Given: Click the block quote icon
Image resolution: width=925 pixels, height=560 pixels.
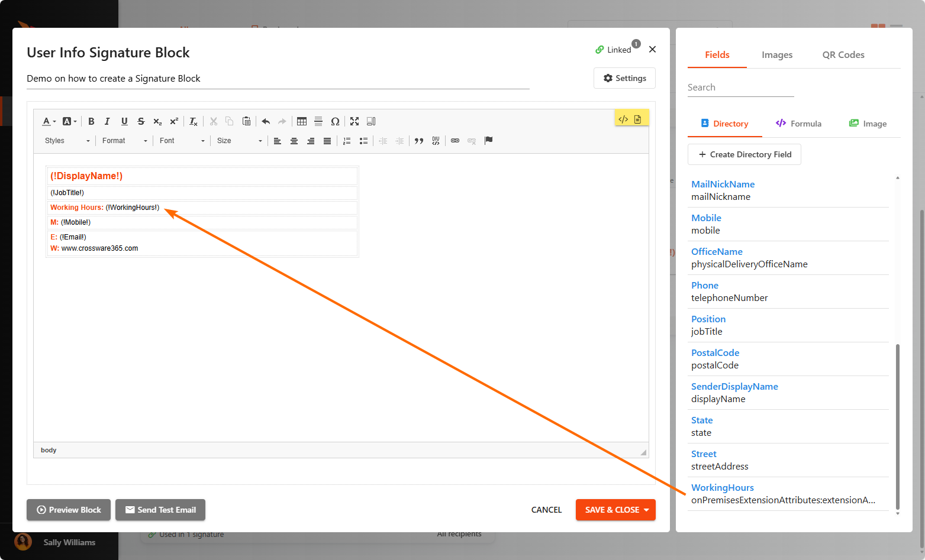Looking at the screenshot, I should tap(419, 141).
